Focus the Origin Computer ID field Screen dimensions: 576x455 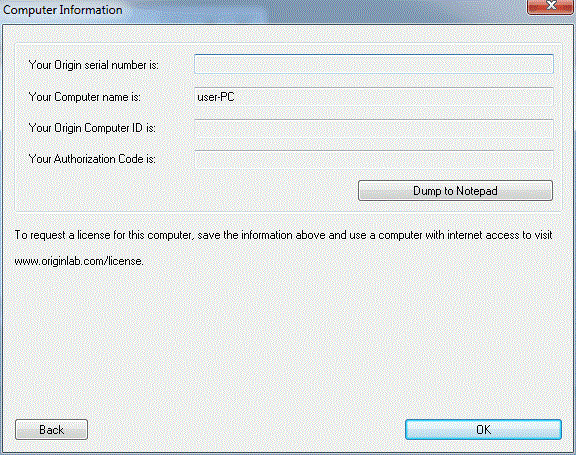[374, 128]
